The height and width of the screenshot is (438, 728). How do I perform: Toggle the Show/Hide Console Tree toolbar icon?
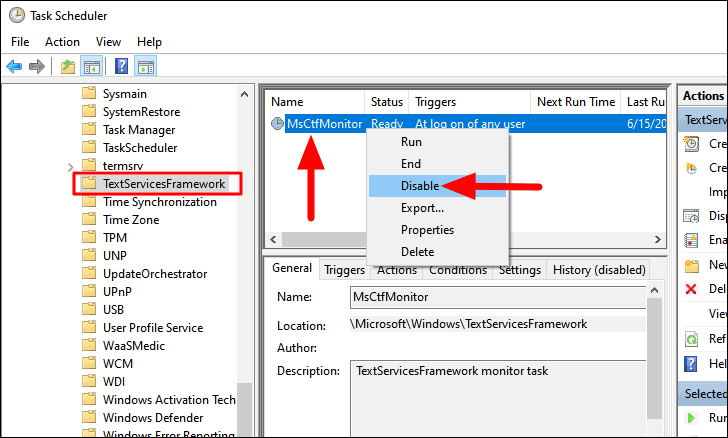point(91,66)
